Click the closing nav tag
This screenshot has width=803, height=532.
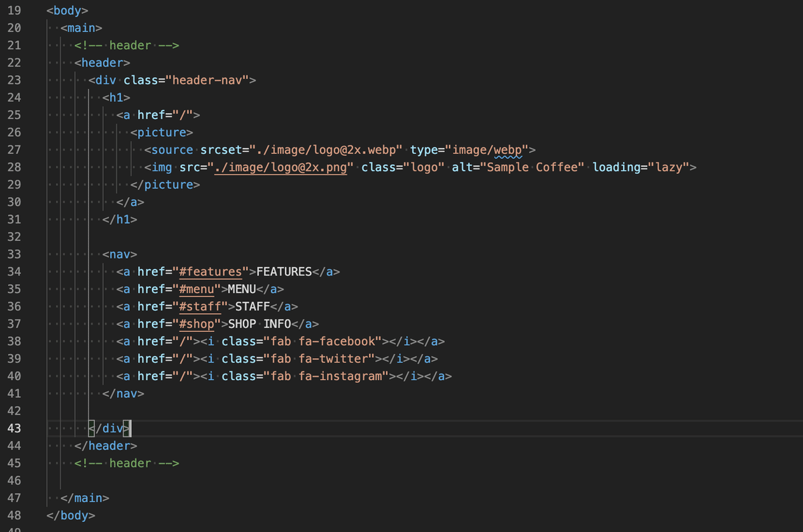point(123,393)
